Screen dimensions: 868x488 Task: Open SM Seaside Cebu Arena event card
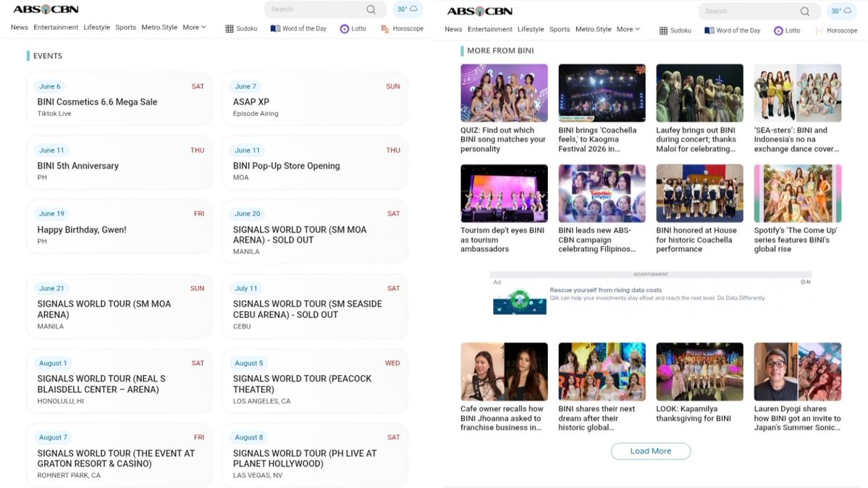coord(314,306)
